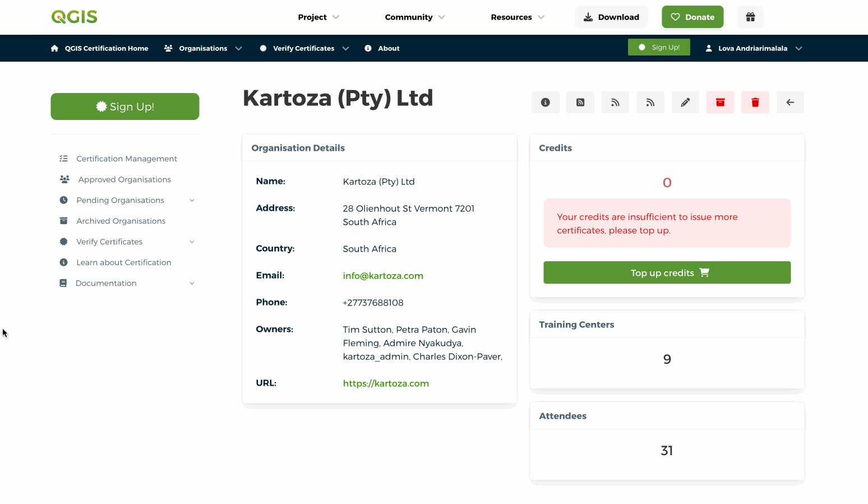Click the Download button
The image size is (868, 504).
tap(611, 17)
